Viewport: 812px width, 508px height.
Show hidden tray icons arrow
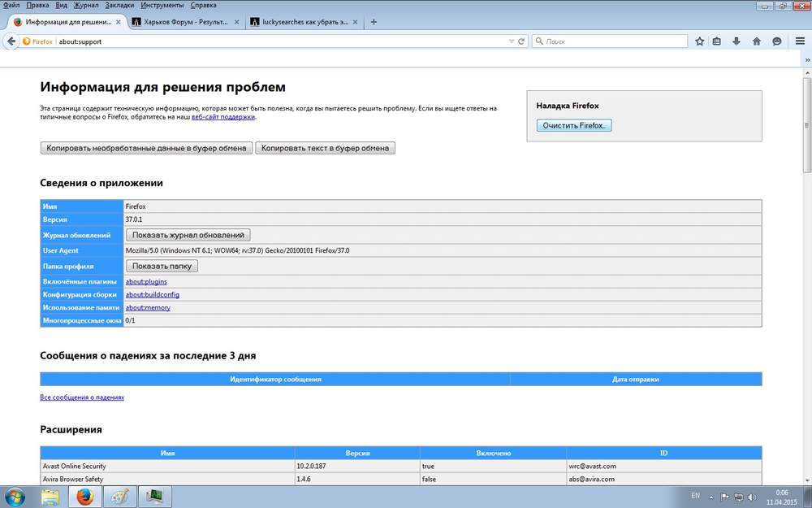(x=710, y=497)
